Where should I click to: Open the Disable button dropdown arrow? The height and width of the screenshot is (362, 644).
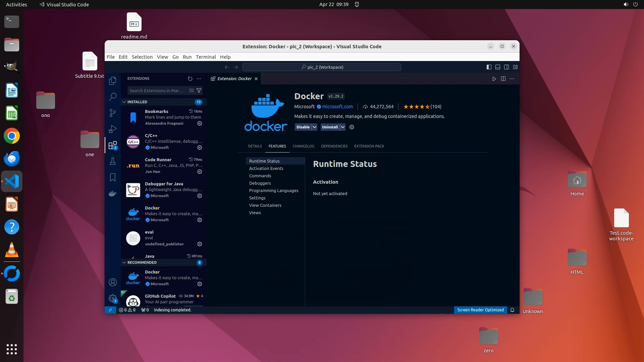(x=314, y=127)
